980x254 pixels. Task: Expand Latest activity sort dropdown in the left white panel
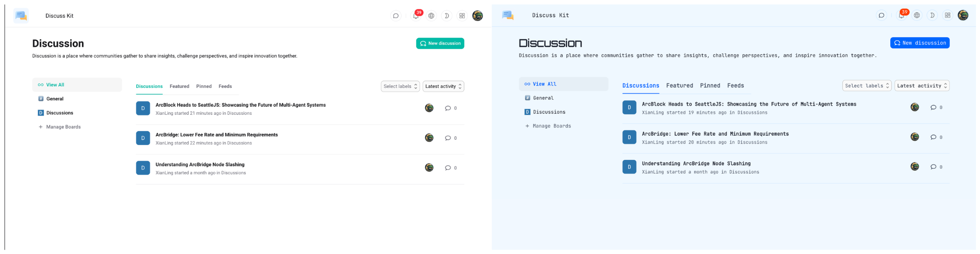[443, 87]
